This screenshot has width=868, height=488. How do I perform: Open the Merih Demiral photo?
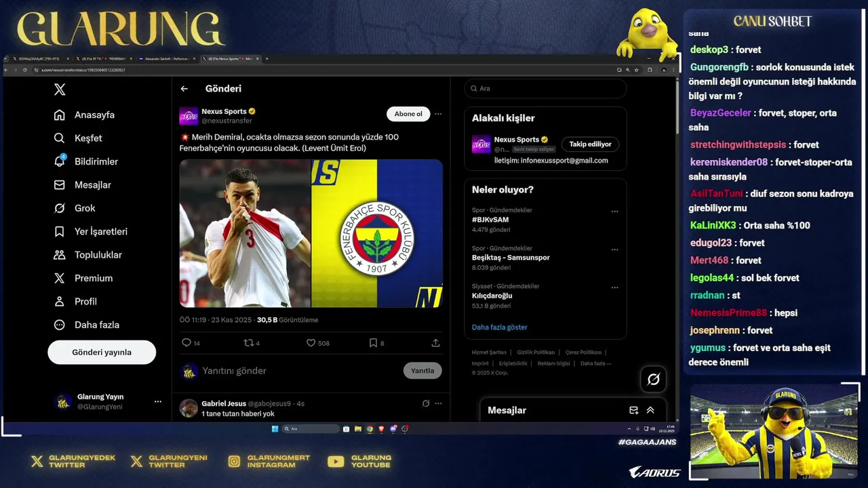(245, 233)
